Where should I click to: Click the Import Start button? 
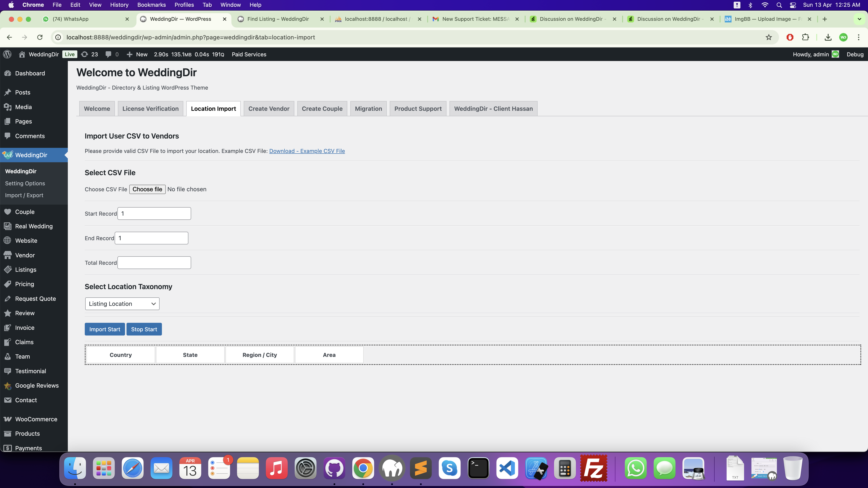104,329
